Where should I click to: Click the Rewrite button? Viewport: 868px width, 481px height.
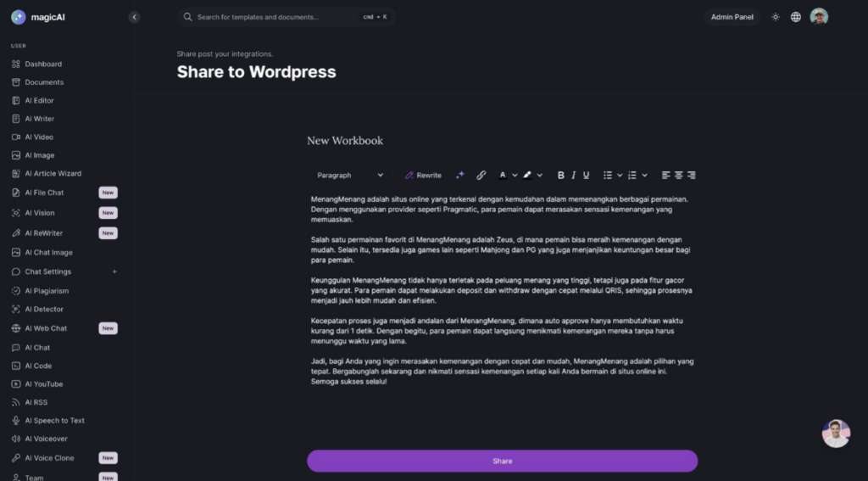click(423, 175)
